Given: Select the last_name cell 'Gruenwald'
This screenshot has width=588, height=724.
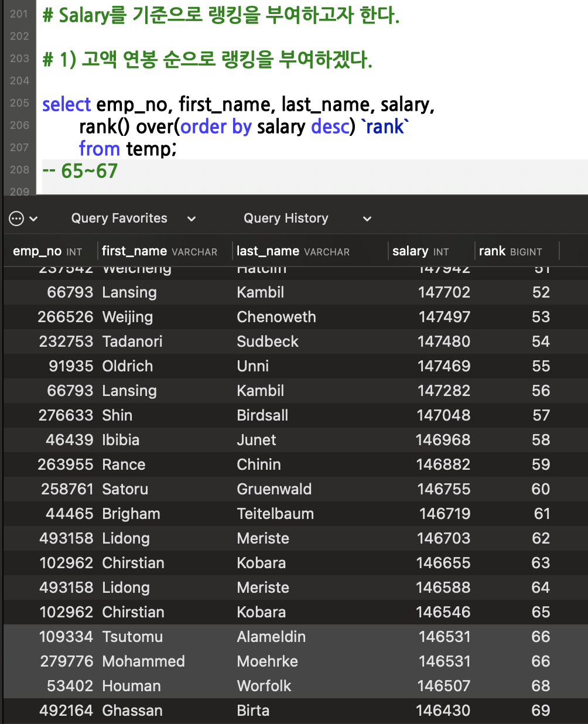Looking at the screenshot, I should 274,489.
